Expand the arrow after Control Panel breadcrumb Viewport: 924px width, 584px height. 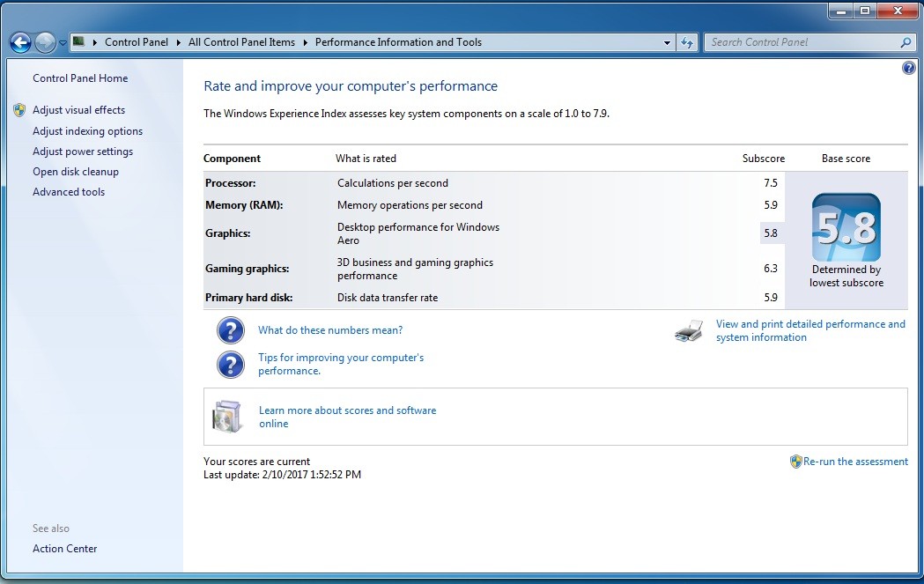pos(178,42)
